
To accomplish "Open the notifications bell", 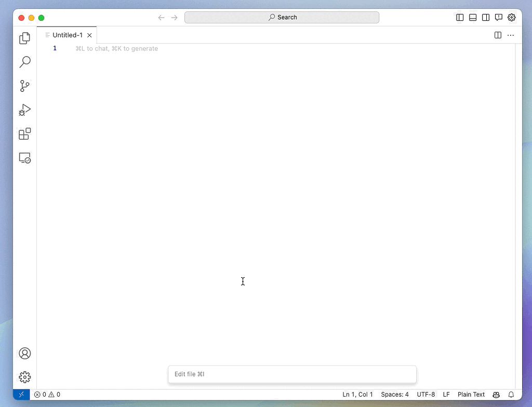I will click(x=511, y=395).
